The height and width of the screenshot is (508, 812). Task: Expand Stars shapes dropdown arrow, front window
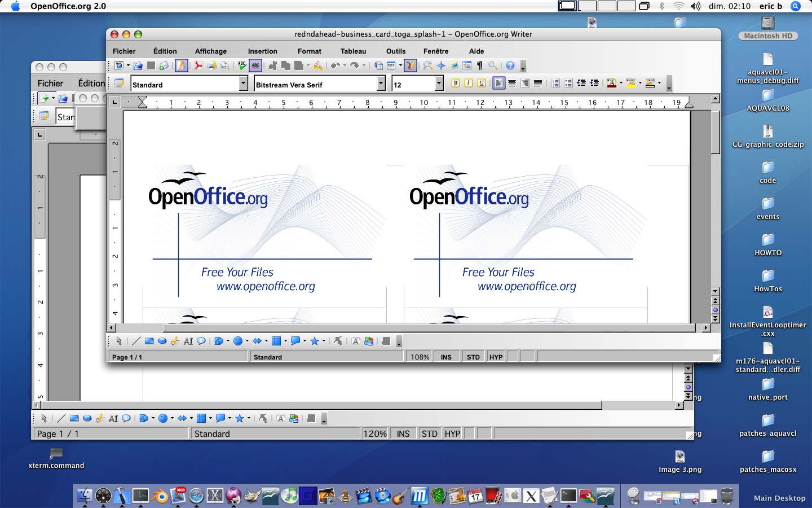(x=324, y=341)
